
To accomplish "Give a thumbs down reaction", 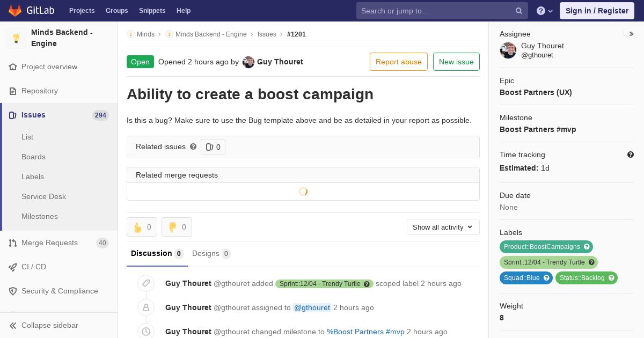I will pos(177,227).
